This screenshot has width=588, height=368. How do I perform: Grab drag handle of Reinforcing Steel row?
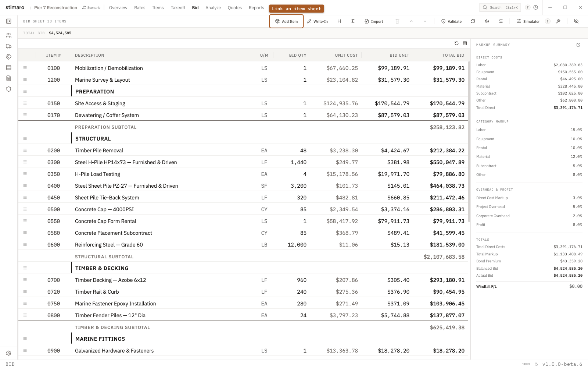pos(25,244)
